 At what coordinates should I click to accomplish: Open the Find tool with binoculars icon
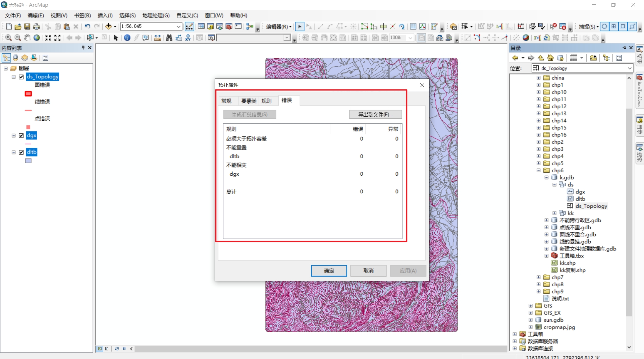pyautogui.click(x=169, y=38)
